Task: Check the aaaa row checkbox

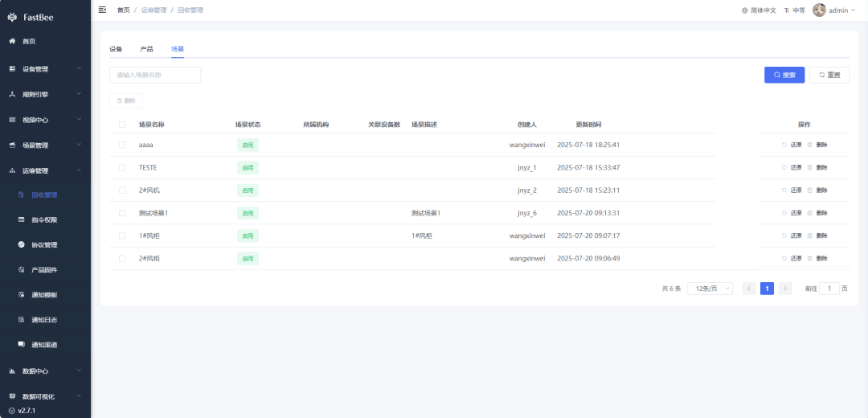Action: [x=122, y=145]
